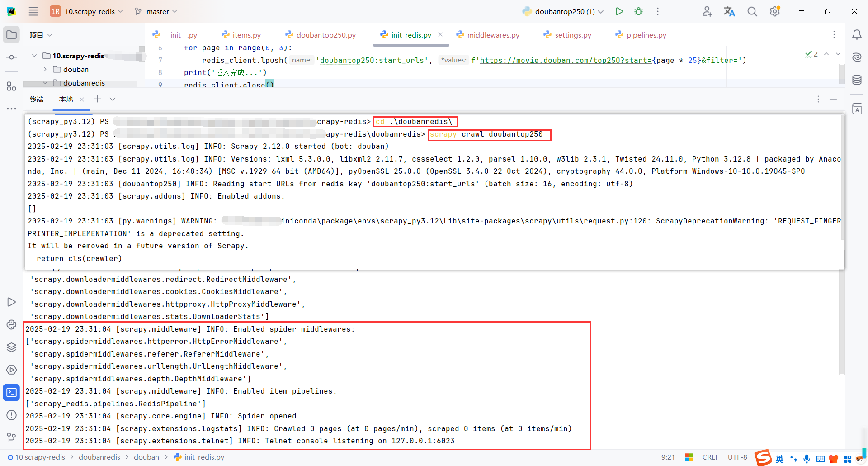The image size is (868, 466).
Task: Open the Problems tool window
Action: [x=11, y=415]
